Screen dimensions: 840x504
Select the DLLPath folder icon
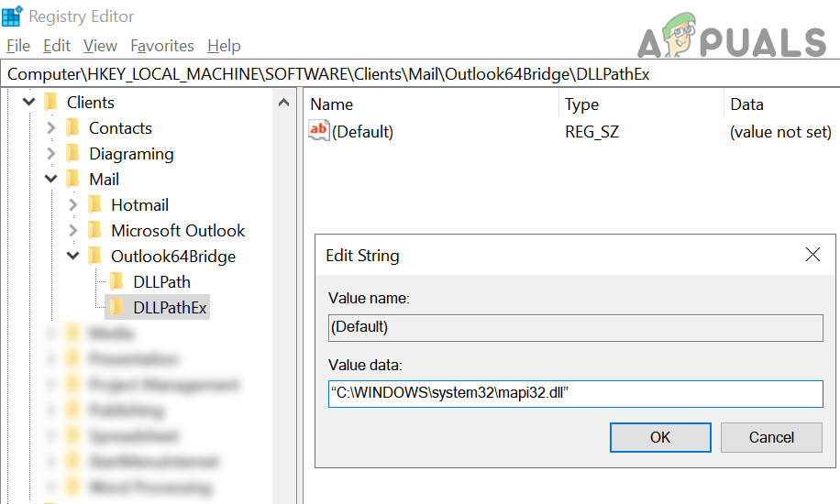tap(117, 282)
